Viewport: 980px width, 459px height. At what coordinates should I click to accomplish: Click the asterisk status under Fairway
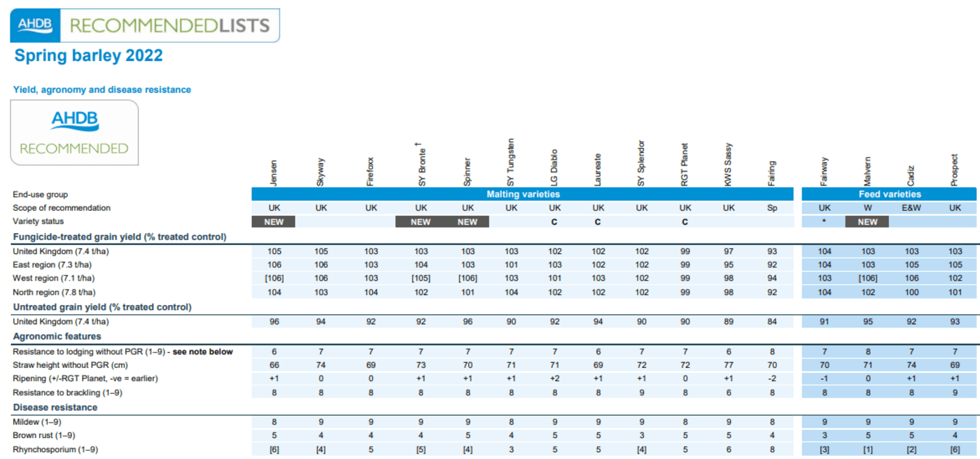[825, 222]
